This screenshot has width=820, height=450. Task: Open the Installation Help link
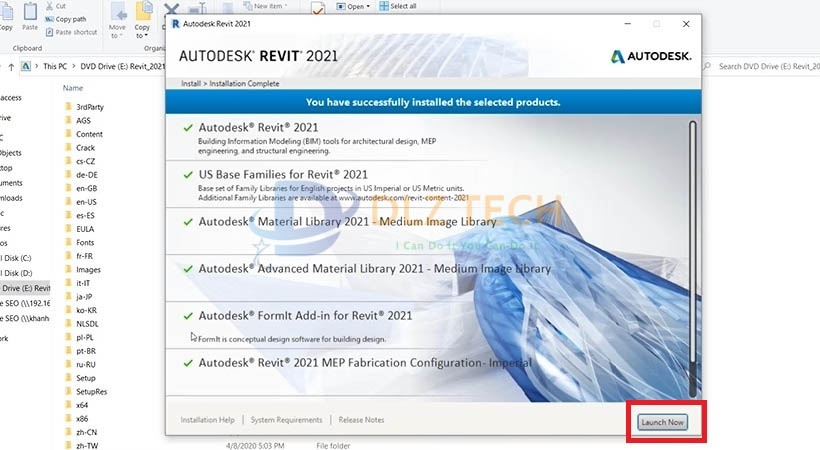tap(208, 420)
